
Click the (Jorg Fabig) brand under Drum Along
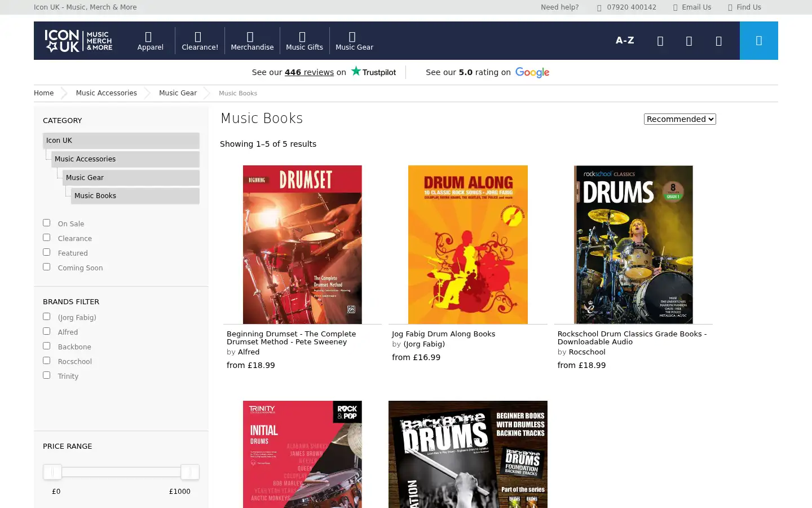coord(424,344)
